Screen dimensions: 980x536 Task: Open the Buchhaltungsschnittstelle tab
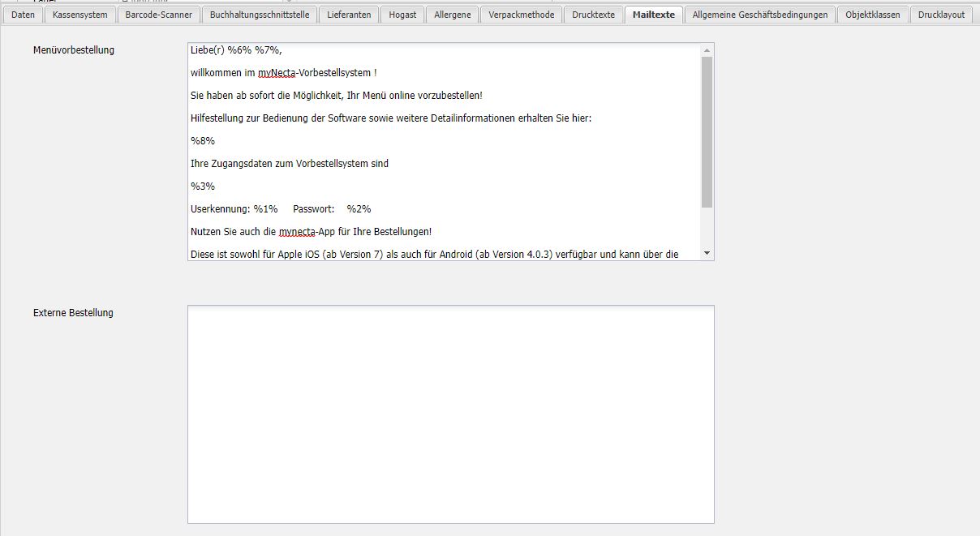(259, 15)
